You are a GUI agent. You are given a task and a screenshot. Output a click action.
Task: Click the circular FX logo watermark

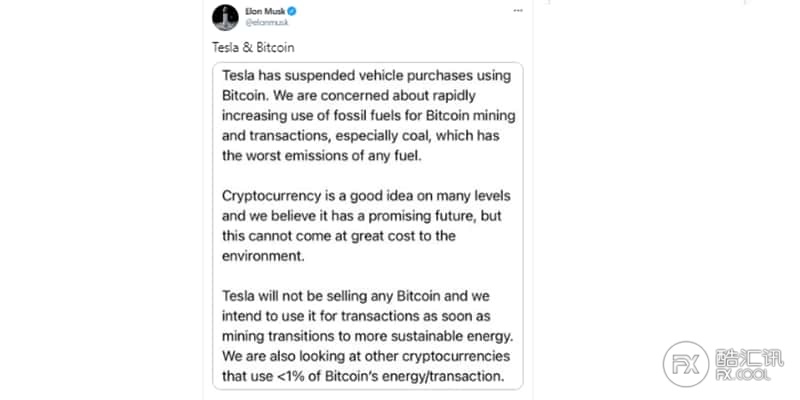pos(686,364)
